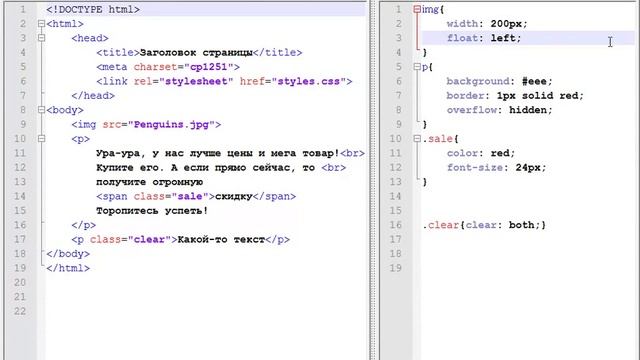Click the 'width' property in img rule
The width and height of the screenshot is (640, 360).
462,24
